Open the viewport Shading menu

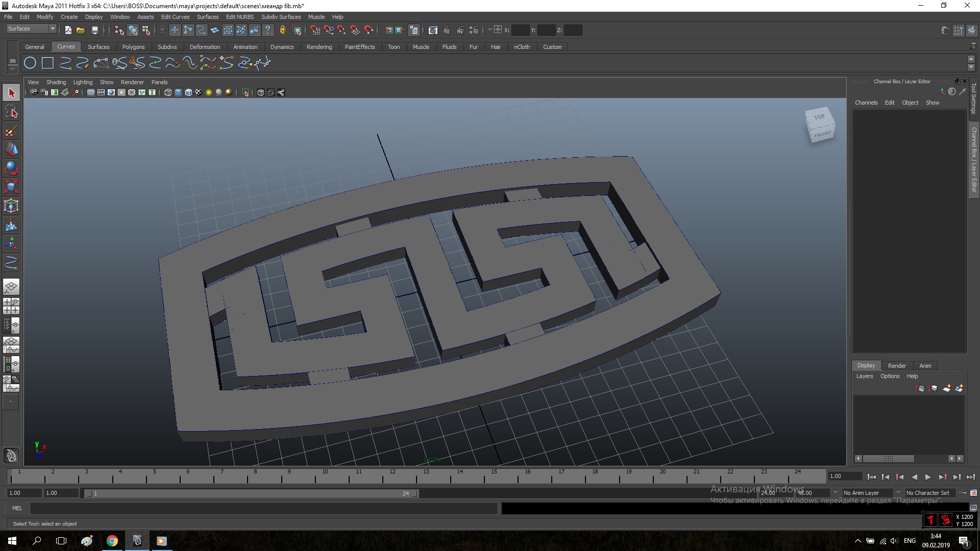click(x=56, y=82)
